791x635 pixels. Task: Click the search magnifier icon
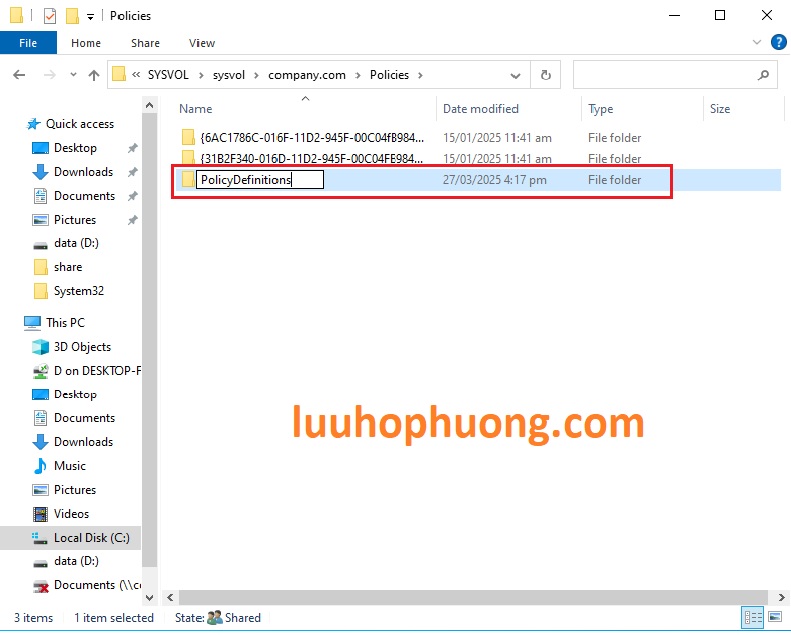click(763, 75)
